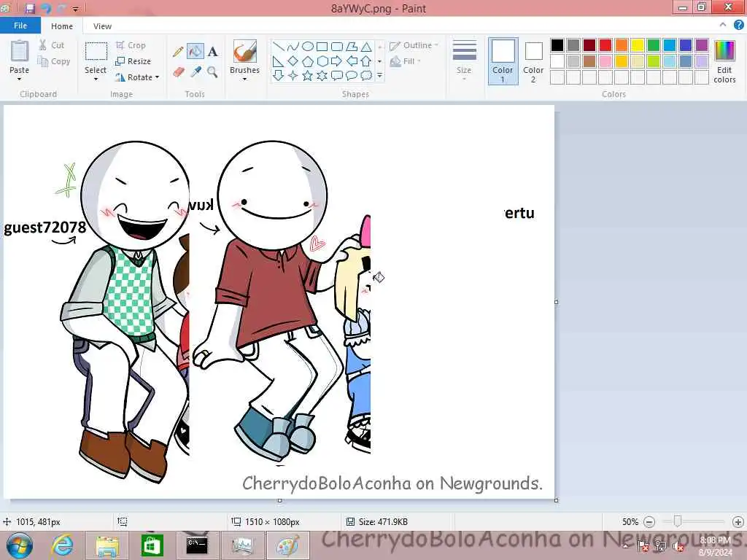Choose the Oval shape
The width and height of the screenshot is (747, 560).
[x=308, y=47]
